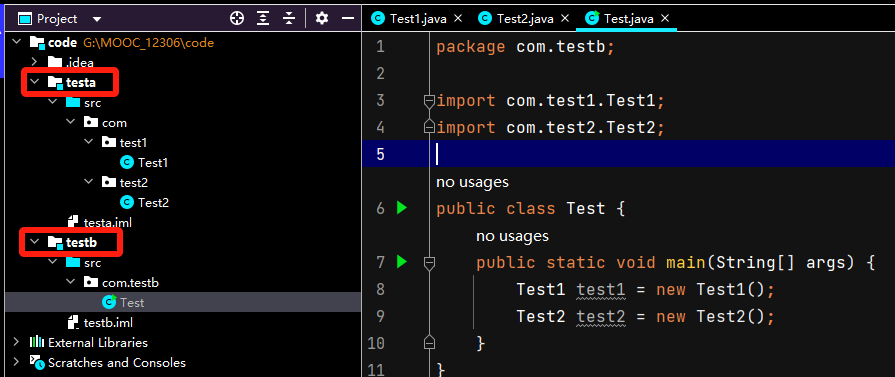Click the Test.java tab runnable class icon
Viewport: 895px width, 377px height.
click(592, 19)
